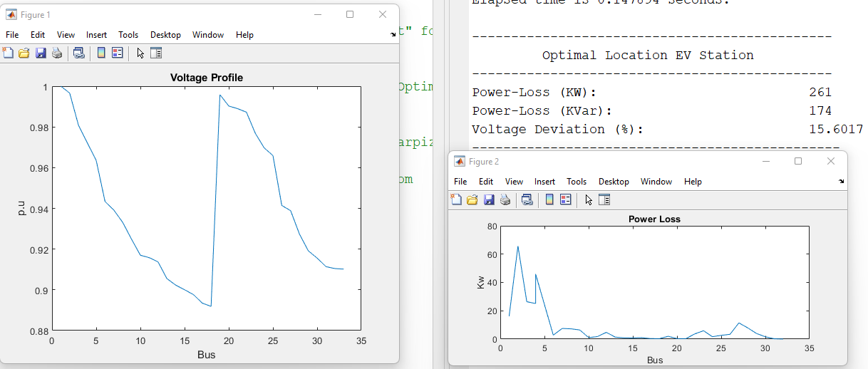This screenshot has width=868, height=369.
Task: Open View menu in Figure 2
Action: [x=515, y=182]
